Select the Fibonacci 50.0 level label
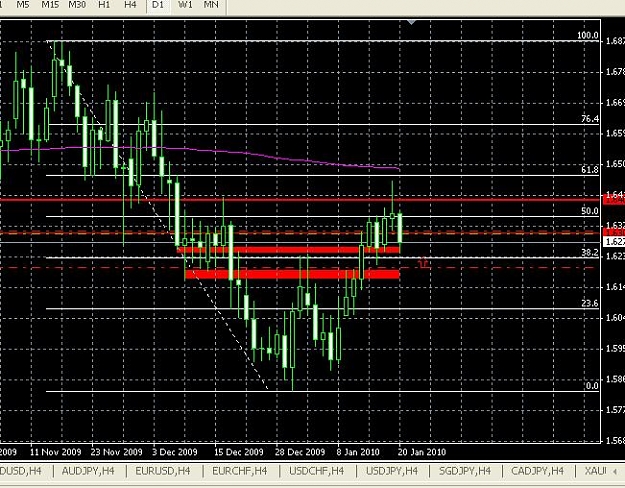This screenshot has height=488, width=625. (590, 211)
